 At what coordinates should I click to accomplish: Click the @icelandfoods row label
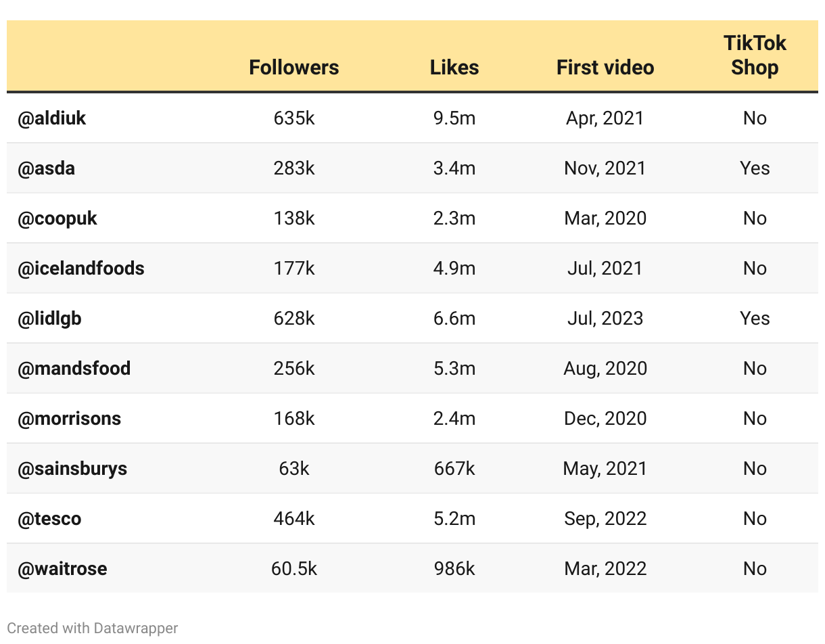tap(81, 269)
